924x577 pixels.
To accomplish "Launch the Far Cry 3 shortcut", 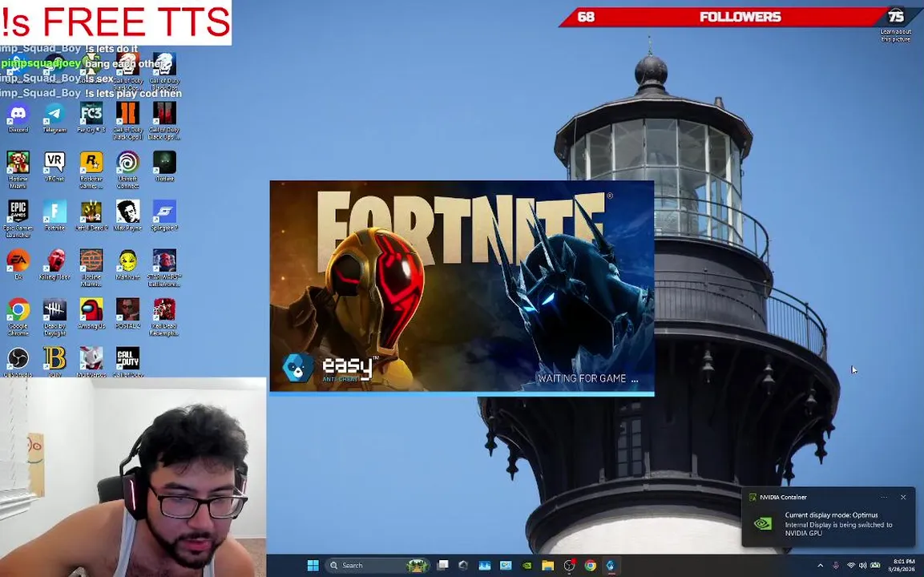I will (x=91, y=117).
